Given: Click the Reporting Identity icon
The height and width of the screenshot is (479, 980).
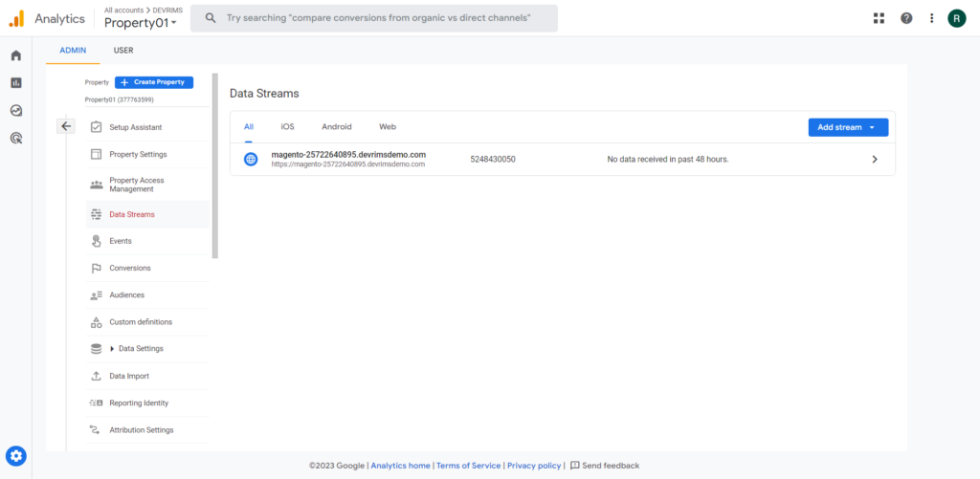Looking at the screenshot, I should [x=97, y=403].
